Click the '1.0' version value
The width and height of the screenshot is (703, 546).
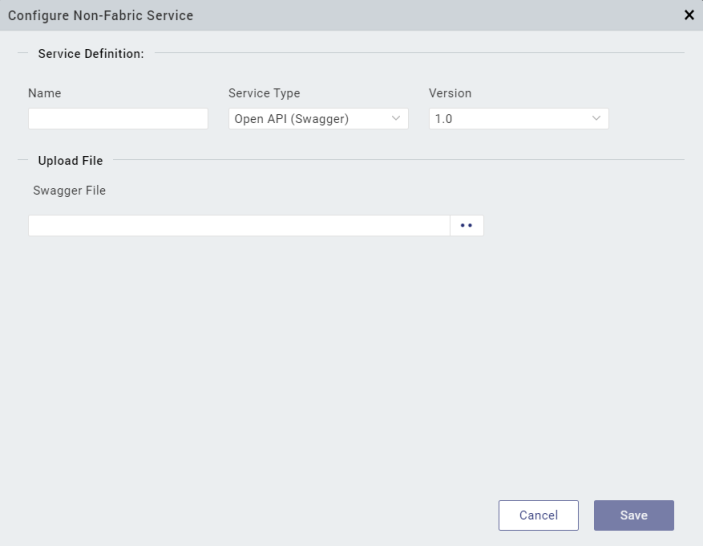click(x=444, y=119)
